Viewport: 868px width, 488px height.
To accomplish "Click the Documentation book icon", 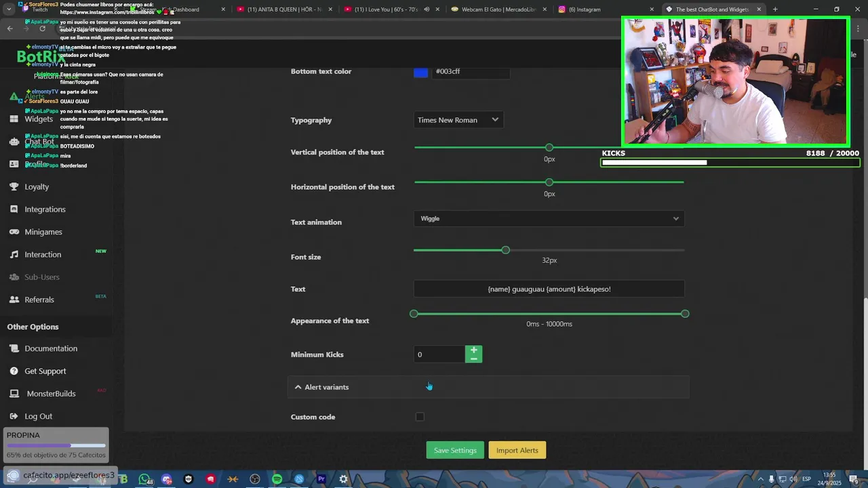I will click(14, 348).
